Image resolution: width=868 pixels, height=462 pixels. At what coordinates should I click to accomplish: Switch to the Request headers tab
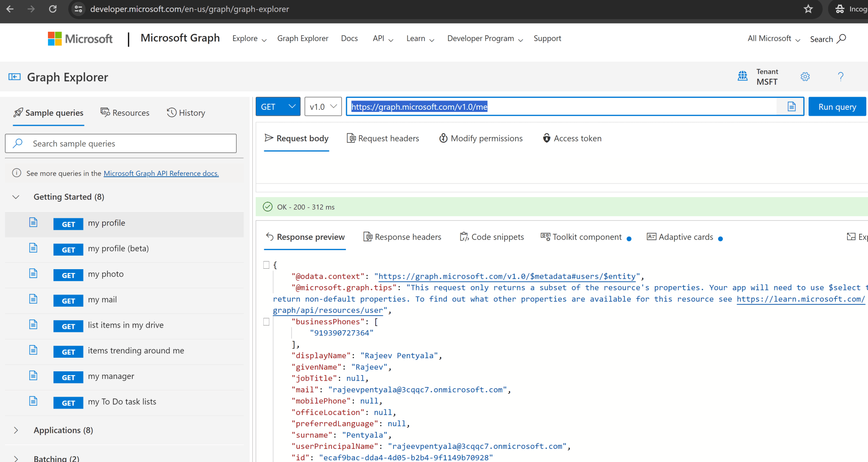point(383,139)
